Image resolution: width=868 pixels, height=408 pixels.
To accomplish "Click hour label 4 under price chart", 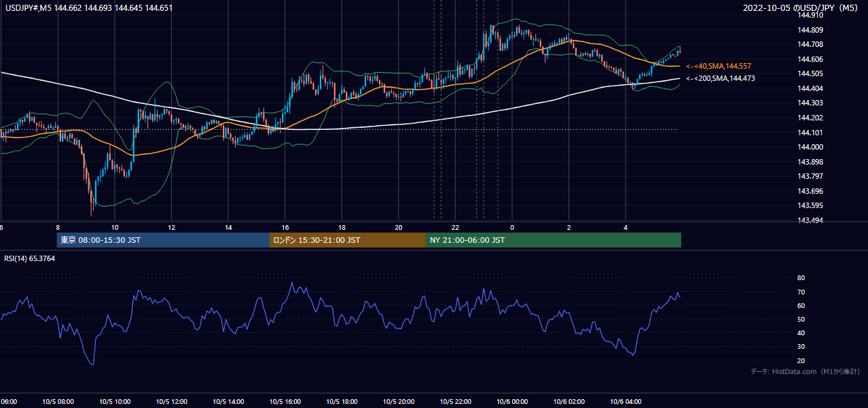I will coord(626,227).
